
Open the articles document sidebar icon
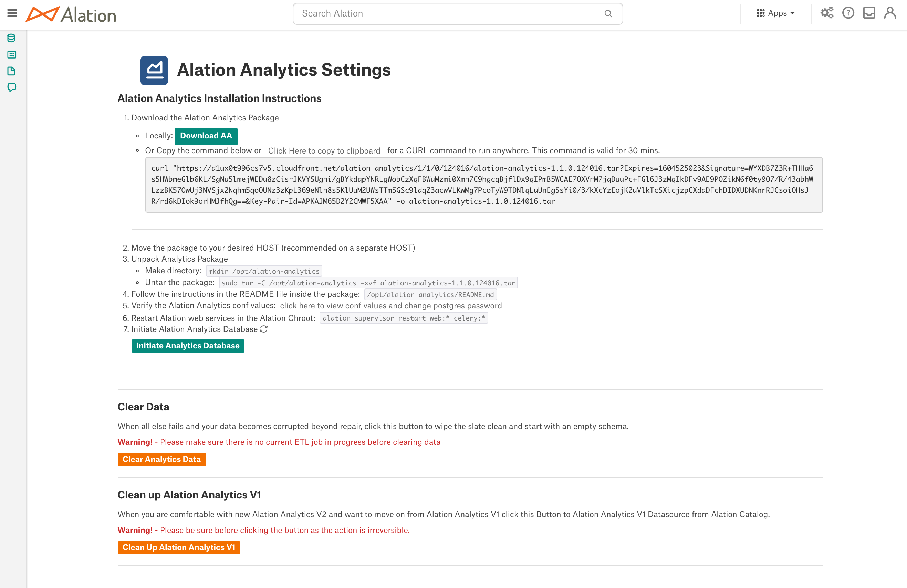[11, 71]
